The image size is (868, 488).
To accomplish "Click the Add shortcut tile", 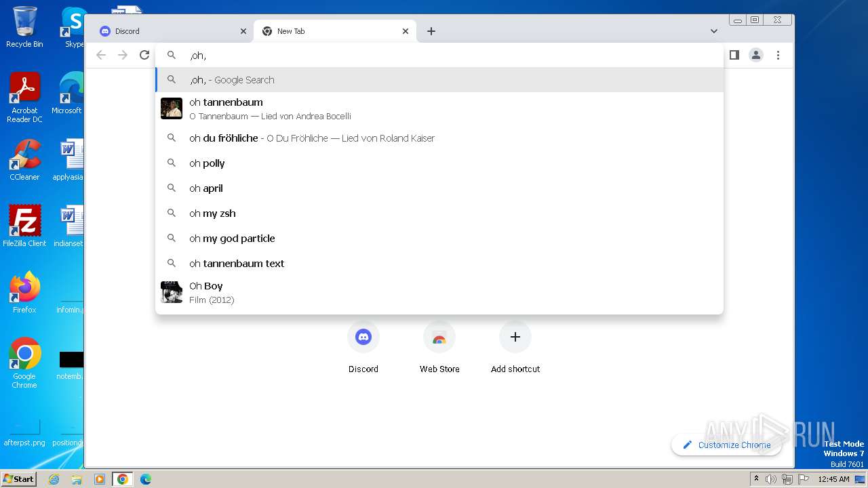I will (515, 348).
